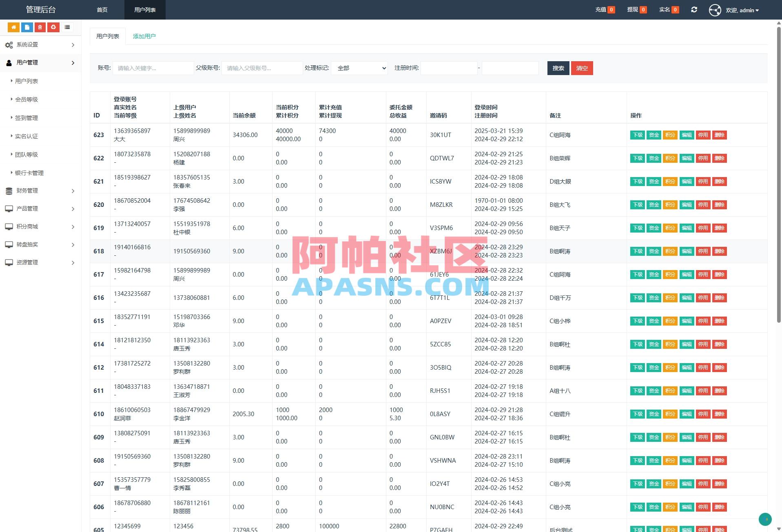Click the 账号 keyword input field
The image size is (782, 532).
click(x=153, y=68)
